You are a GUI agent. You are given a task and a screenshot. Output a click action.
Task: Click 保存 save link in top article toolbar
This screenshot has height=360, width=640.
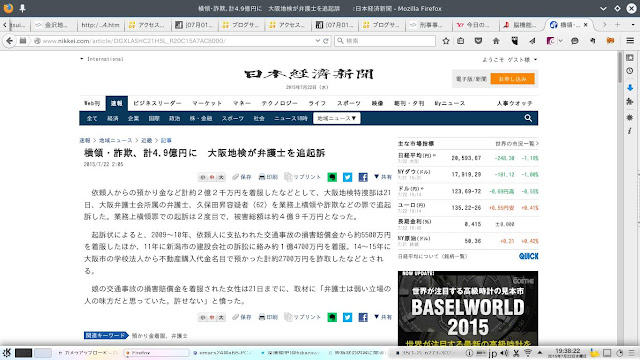click(242, 177)
